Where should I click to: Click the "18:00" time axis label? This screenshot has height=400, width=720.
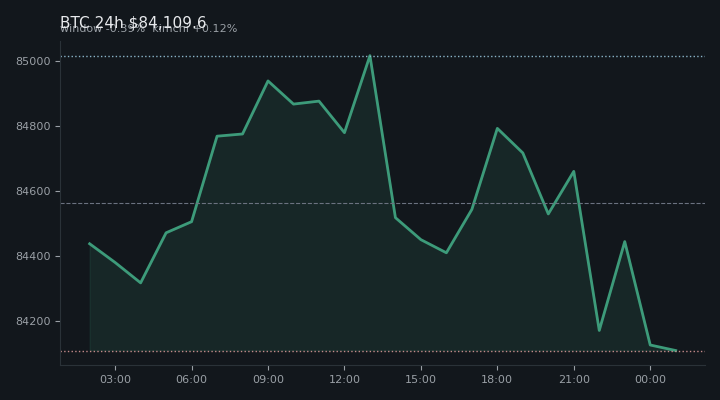pos(497,379)
